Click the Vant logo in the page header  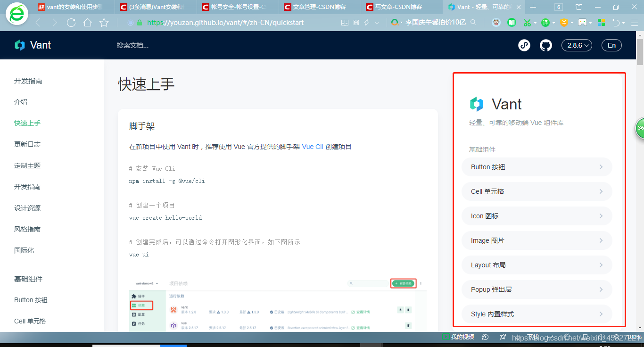(33, 45)
